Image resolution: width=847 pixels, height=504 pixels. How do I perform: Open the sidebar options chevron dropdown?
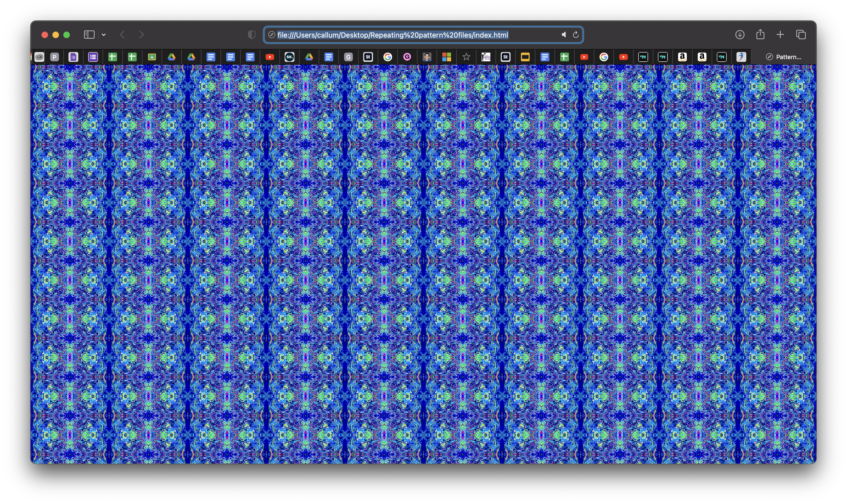coord(104,34)
